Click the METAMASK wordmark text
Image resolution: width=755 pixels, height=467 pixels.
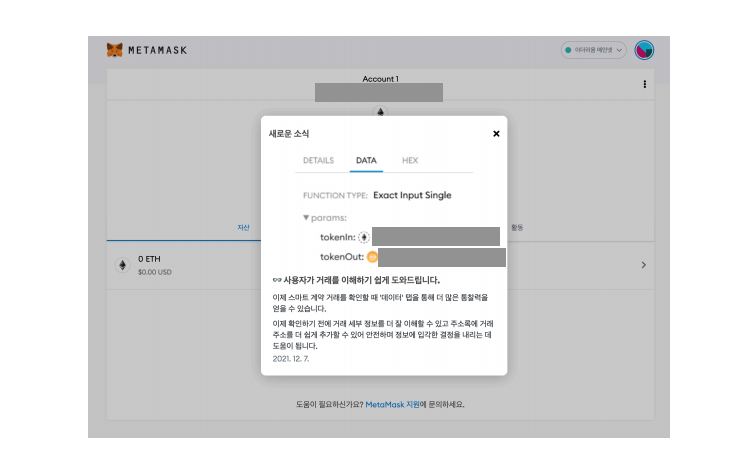pos(157,50)
